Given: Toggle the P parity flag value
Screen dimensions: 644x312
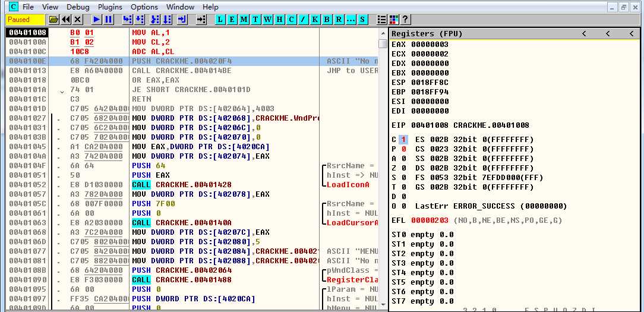Looking at the screenshot, I should 403,149.
